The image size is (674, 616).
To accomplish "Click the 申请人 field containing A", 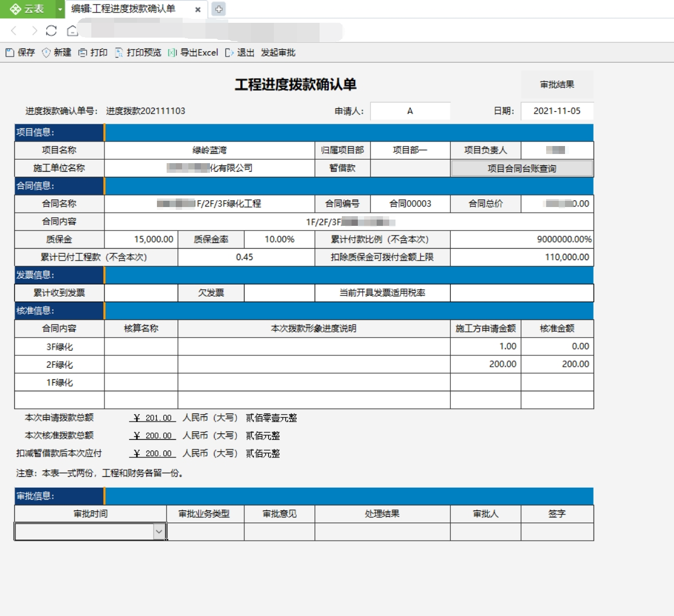I will coord(410,111).
